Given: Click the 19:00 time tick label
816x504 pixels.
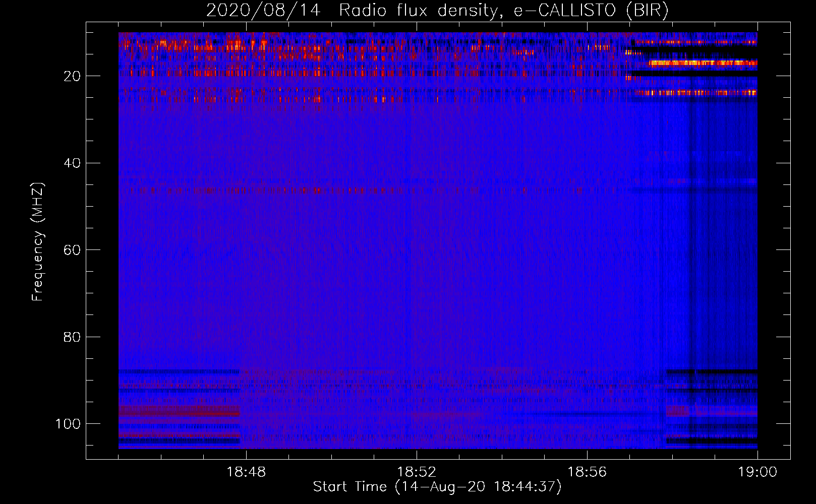Looking at the screenshot, I should 757,472.
